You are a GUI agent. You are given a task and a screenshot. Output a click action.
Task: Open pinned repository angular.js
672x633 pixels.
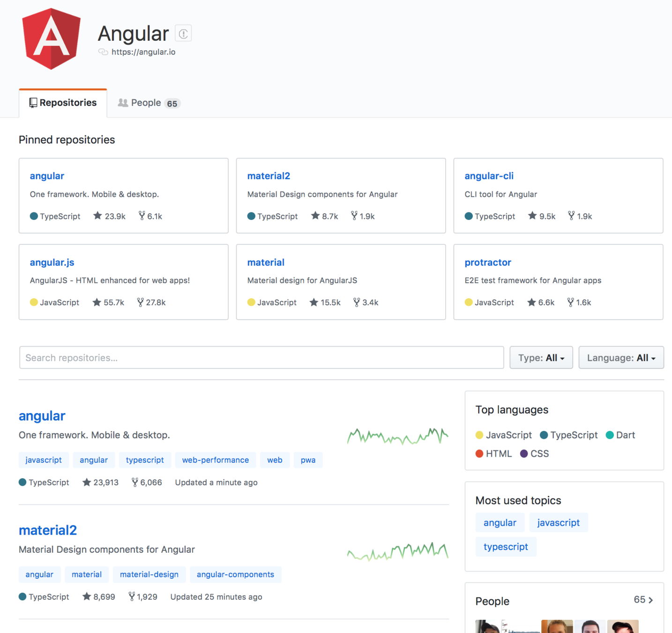[x=52, y=263]
